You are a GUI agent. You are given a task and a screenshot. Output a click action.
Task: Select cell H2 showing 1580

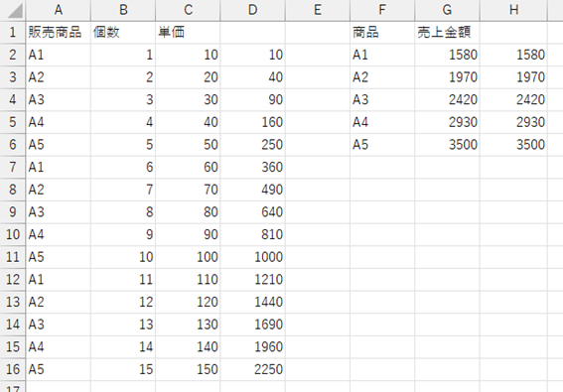513,55
